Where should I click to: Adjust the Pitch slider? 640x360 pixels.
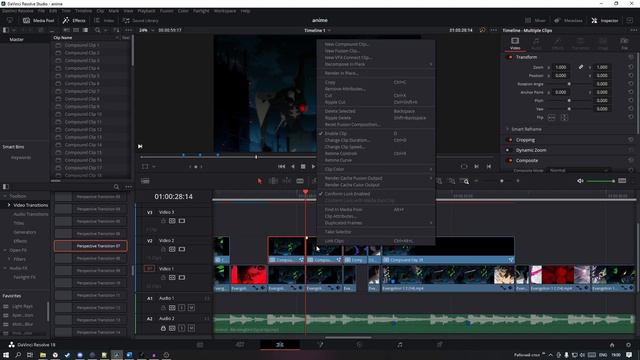pyautogui.click(x=569, y=100)
